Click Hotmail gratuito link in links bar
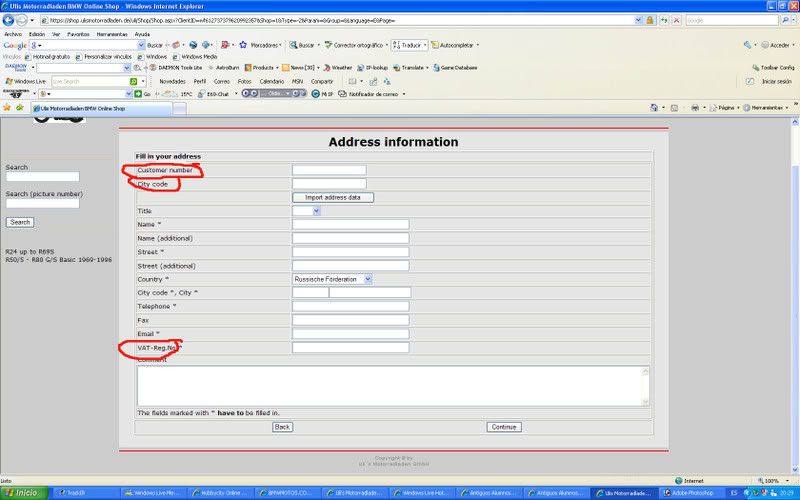The height and width of the screenshot is (500, 800). pos(47,57)
